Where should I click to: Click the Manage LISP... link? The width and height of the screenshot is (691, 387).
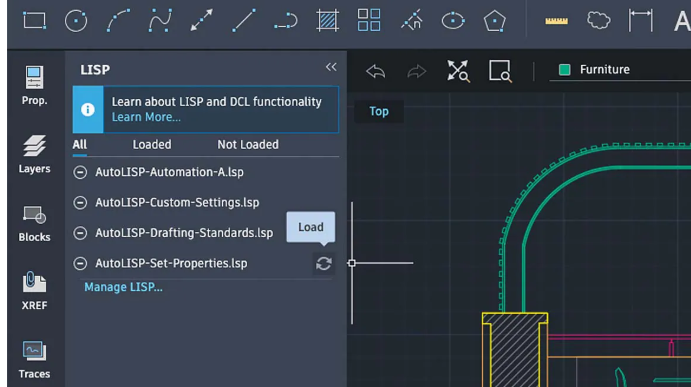[x=123, y=287]
